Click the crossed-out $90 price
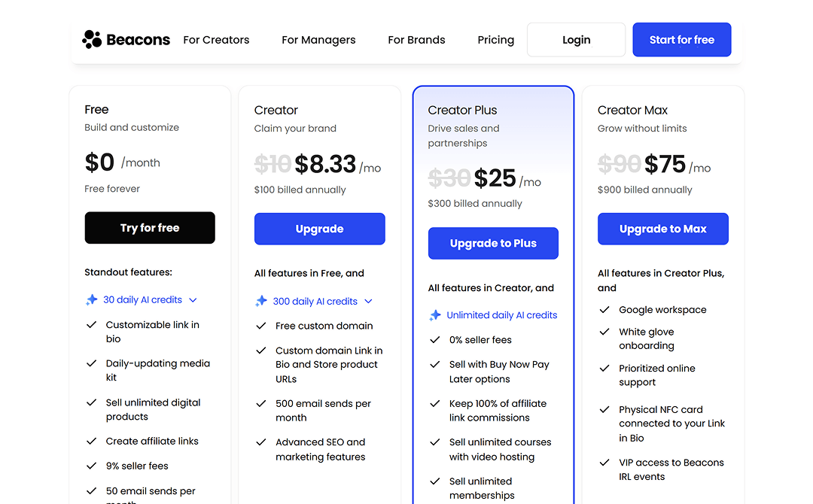This screenshot has width=813, height=504. point(619,165)
